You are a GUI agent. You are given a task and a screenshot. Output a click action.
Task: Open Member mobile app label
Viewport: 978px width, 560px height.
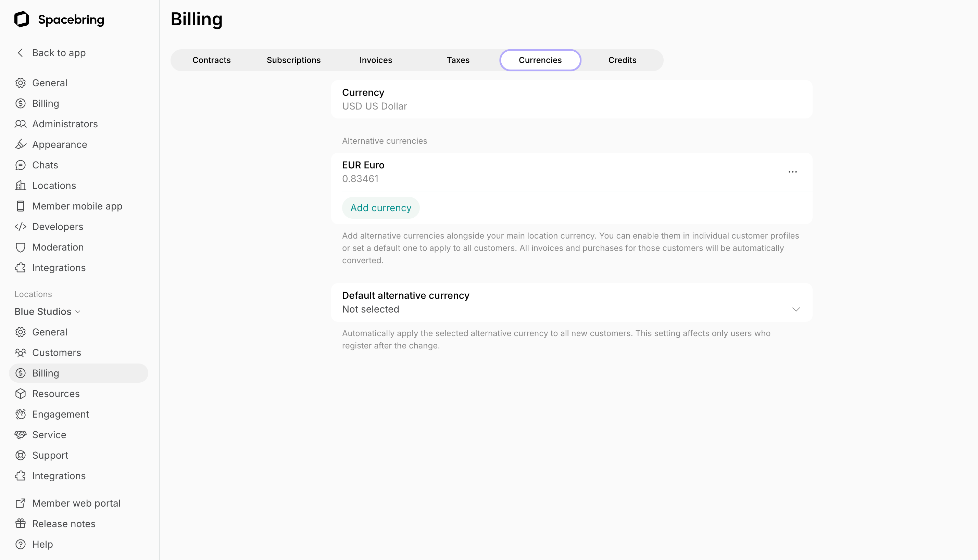[77, 206]
